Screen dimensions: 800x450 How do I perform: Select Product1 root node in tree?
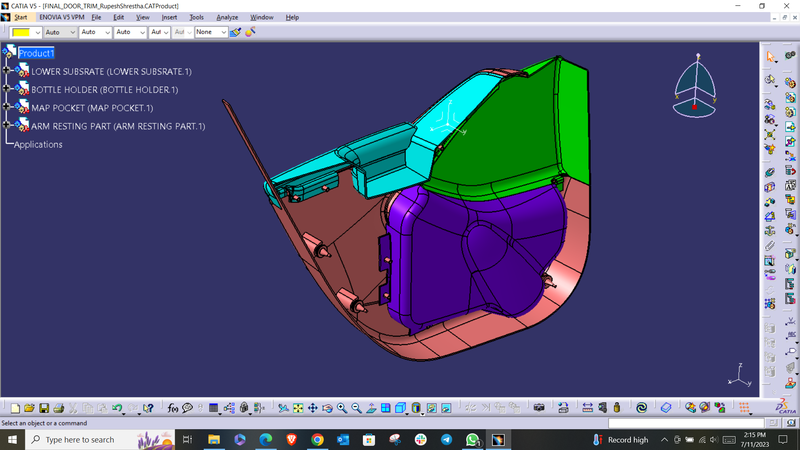click(36, 53)
